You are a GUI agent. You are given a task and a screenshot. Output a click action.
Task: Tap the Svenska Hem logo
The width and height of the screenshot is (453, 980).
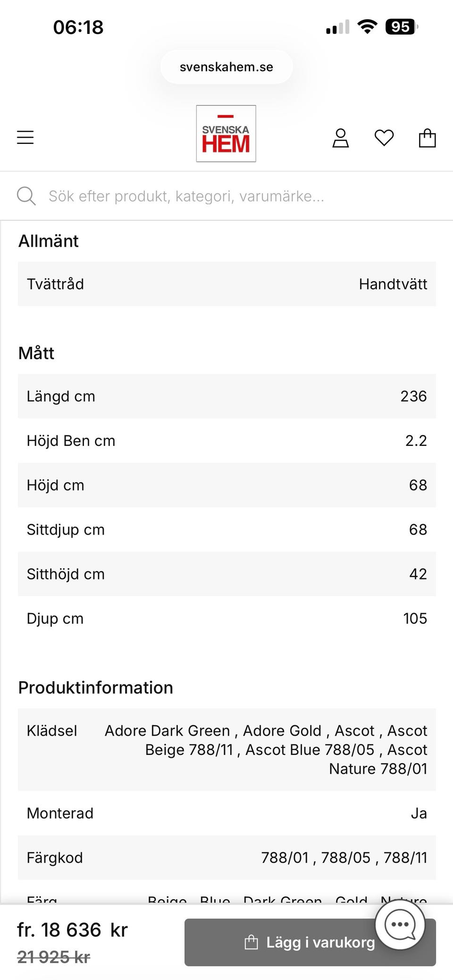[x=226, y=134]
